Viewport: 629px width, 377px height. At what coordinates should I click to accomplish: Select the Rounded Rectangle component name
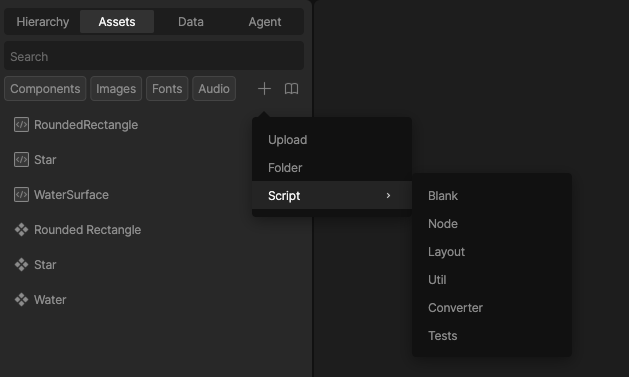coord(87,230)
